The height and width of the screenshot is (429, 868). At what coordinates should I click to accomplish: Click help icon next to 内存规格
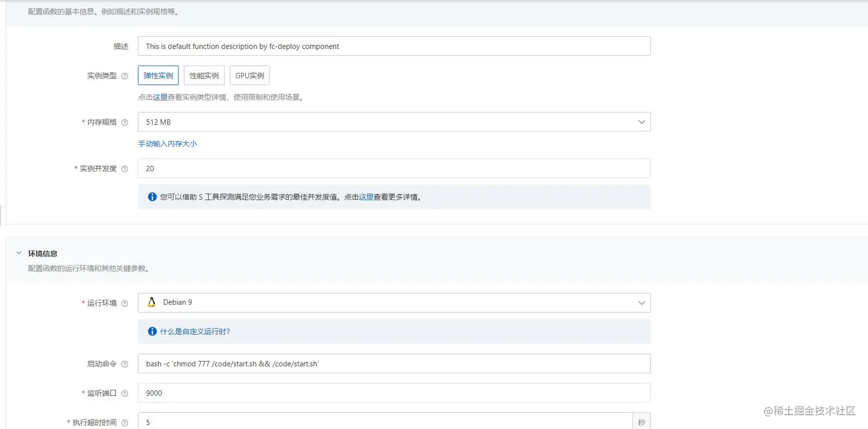[x=125, y=122]
